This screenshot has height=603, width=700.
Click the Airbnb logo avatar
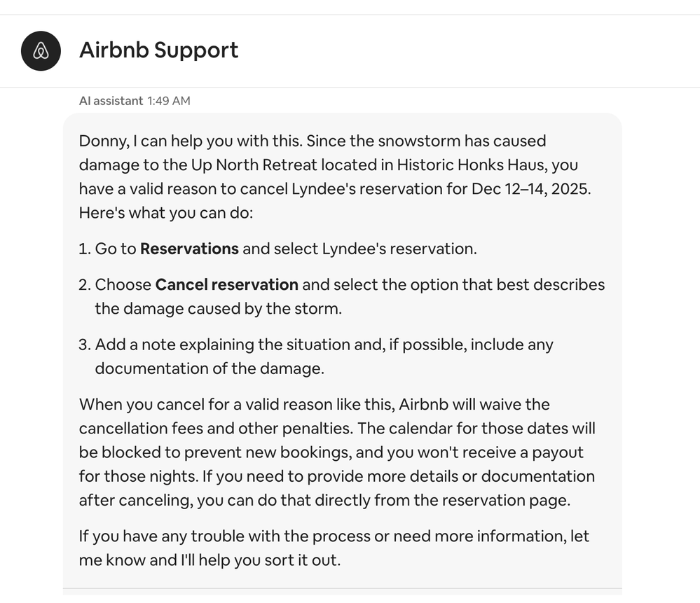coord(41,50)
